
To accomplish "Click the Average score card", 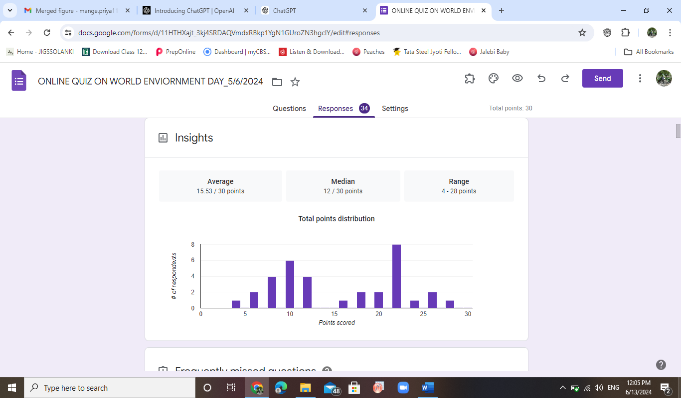I will pos(220,186).
